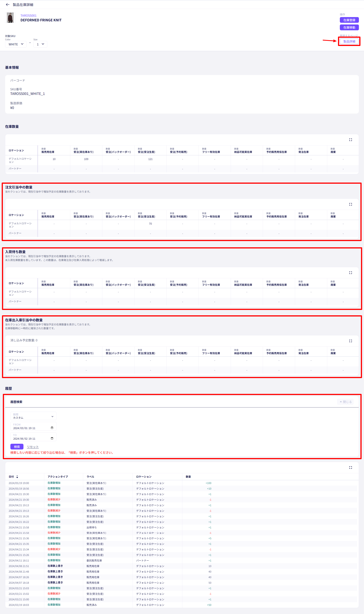Image resolution: width=364 pixels, height=614 pixels.
Task: Open the TAROSS001 product code link
Action: click(28, 16)
